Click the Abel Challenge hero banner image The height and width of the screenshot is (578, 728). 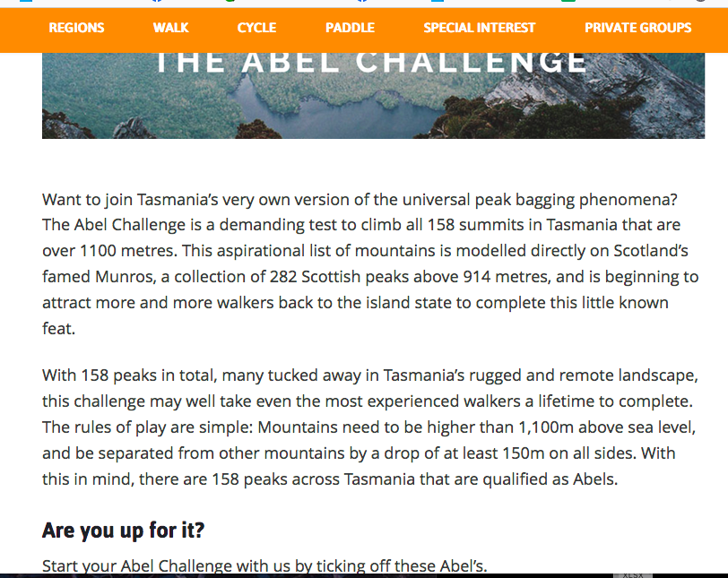pos(373,96)
